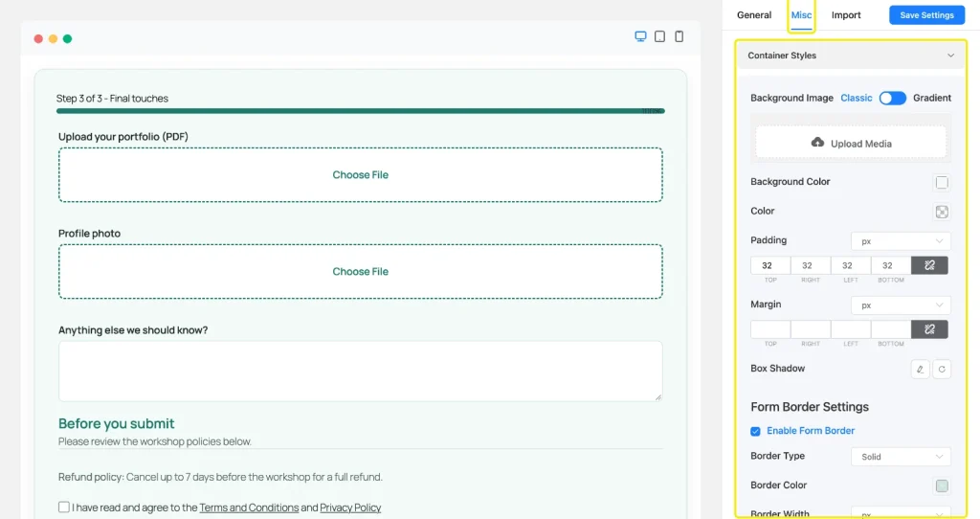Click the 'Anything else we should know?' textarea
Viewport: 980px width, 519px height.
pyautogui.click(x=361, y=371)
